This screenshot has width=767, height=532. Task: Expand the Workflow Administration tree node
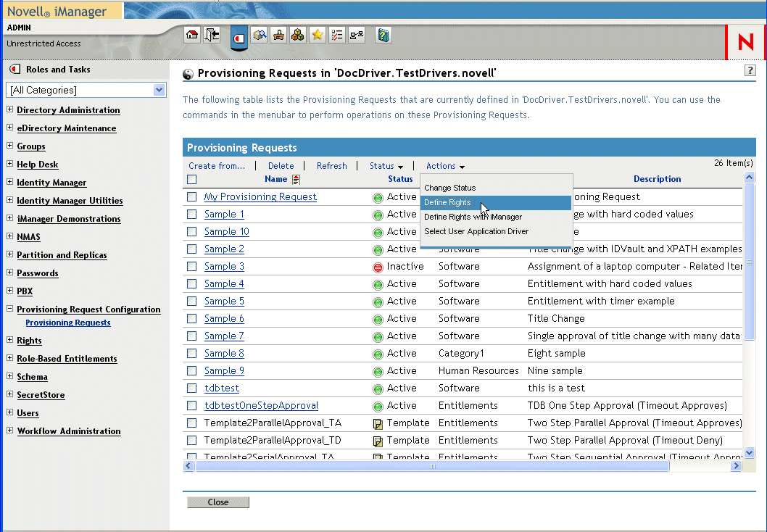pyautogui.click(x=9, y=431)
